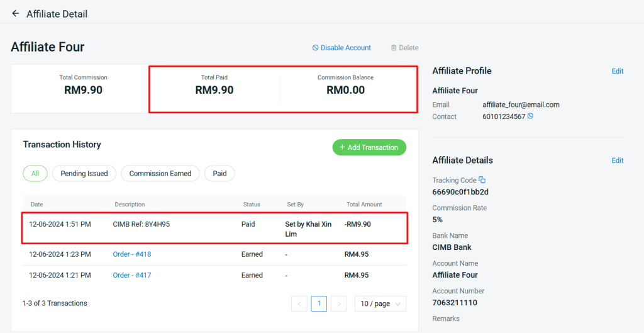Copy the tracking code via copy icon
Viewport: 644px width, 333px height.
[x=482, y=180]
